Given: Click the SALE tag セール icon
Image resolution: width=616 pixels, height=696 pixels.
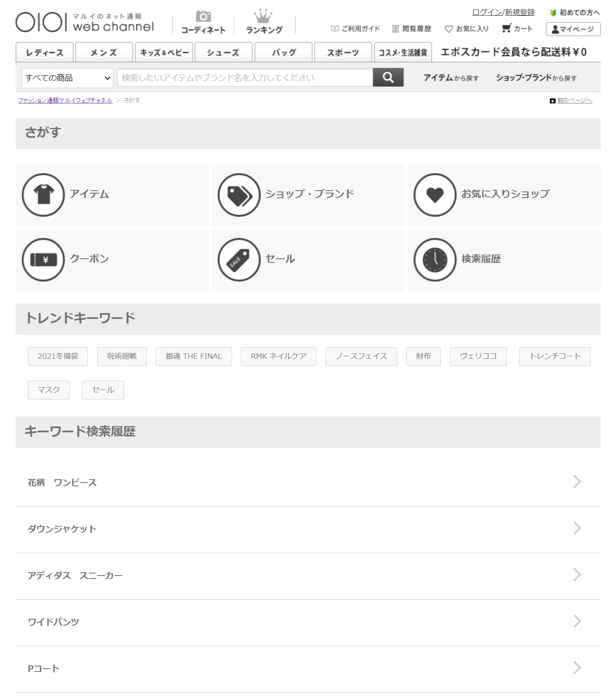Looking at the screenshot, I should (x=239, y=260).
